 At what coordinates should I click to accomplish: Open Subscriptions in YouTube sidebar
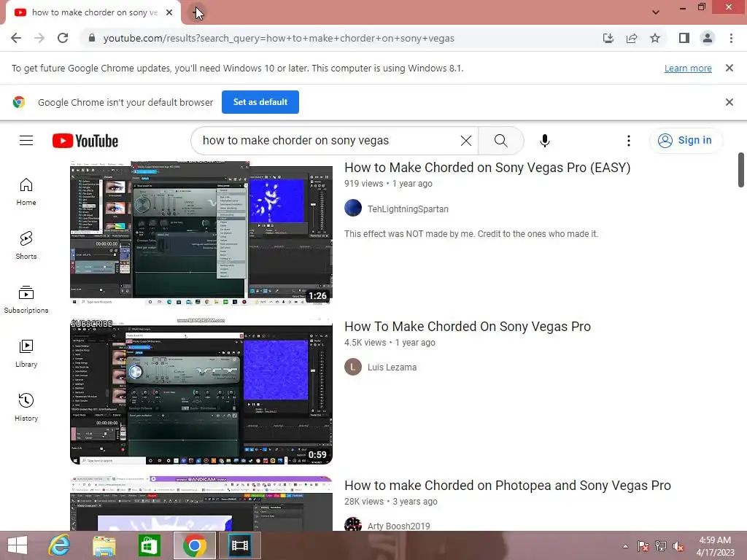[x=26, y=300]
